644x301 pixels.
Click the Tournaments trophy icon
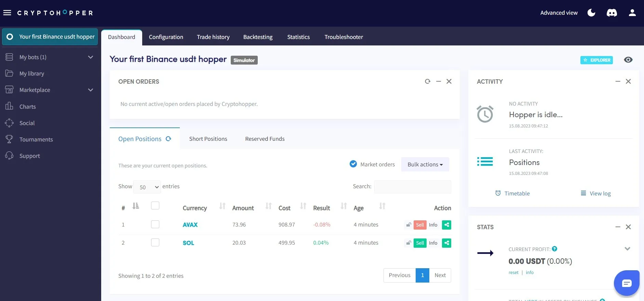pyautogui.click(x=9, y=139)
